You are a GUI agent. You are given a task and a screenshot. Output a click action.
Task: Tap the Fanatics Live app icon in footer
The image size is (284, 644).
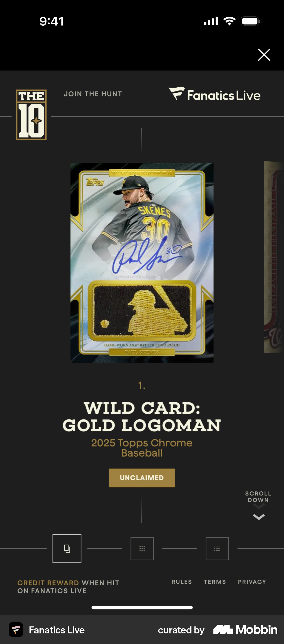(x=16, y=630)
